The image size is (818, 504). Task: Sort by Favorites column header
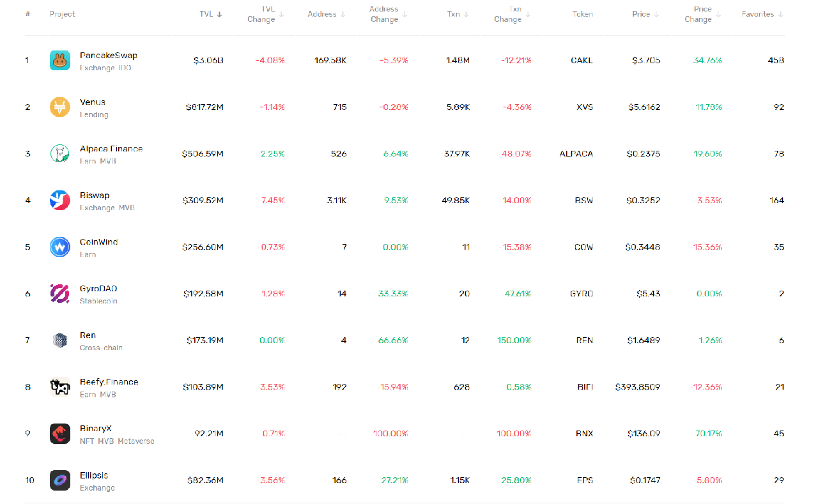[x=762, y=14]
